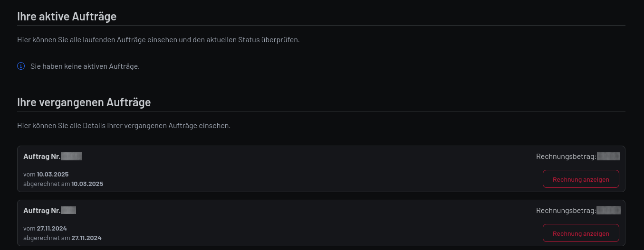Click the blurred invoice amount of the 10.03.2025 order
Image resolution: width=644 pixels, height=250 pixels.
point(609,157)
